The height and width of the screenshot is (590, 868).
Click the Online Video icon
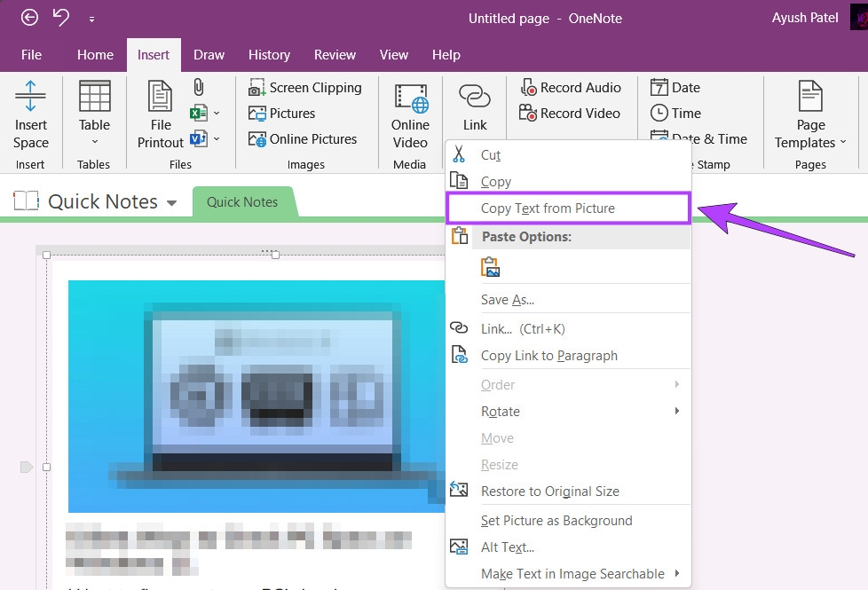coord(411,98)
